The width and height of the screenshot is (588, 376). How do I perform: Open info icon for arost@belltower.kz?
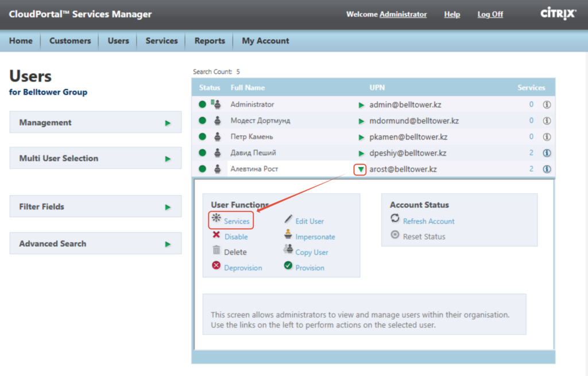547,169
